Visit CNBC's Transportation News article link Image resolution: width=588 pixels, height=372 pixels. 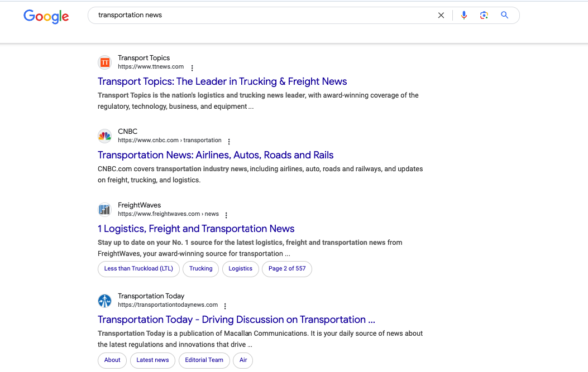pyautogui.click(x=215, y=155)
